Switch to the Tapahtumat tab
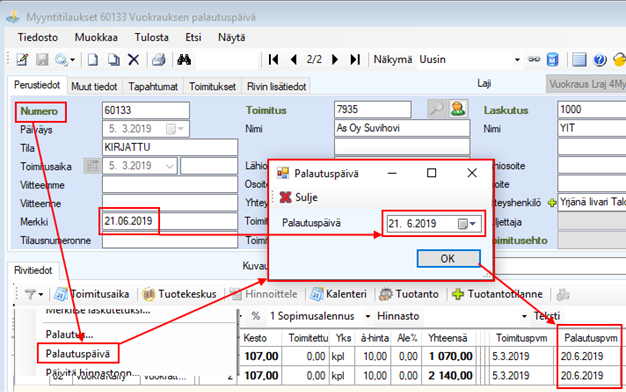The width and height of the screenshot is (626, 392). point(153,87)
